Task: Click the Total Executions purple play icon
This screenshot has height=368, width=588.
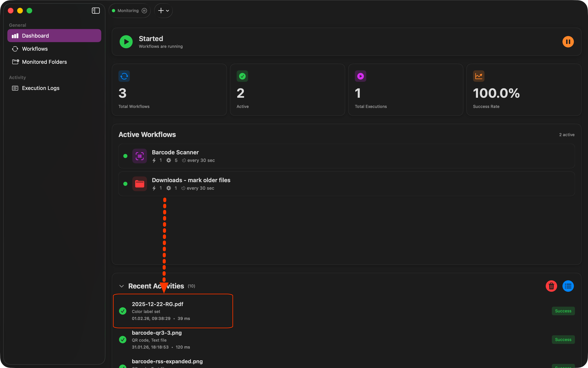Action: click(x=361, y=76)
